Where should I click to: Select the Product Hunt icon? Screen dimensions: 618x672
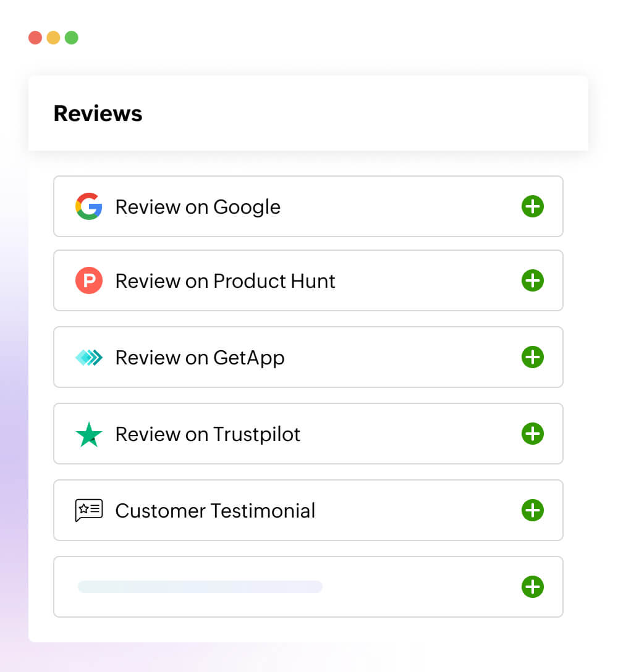point(88,280)
